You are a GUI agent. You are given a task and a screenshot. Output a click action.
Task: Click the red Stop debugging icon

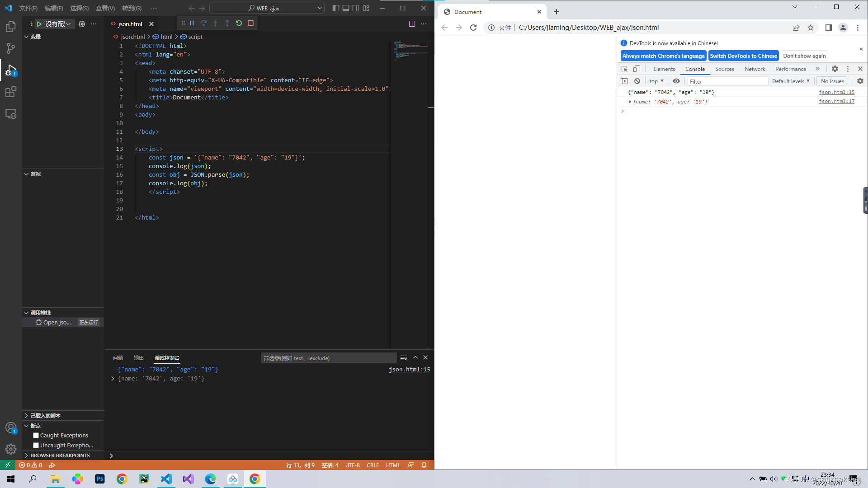pyautogui.click(x=250, y=23)
